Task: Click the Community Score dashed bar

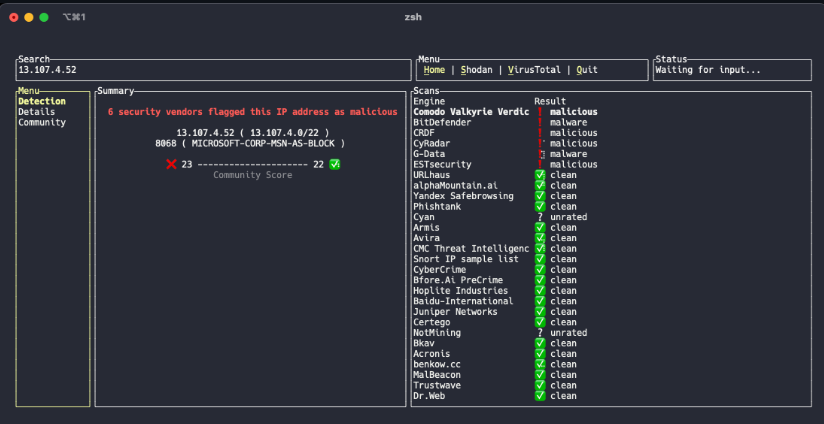Action: [252, 165]
